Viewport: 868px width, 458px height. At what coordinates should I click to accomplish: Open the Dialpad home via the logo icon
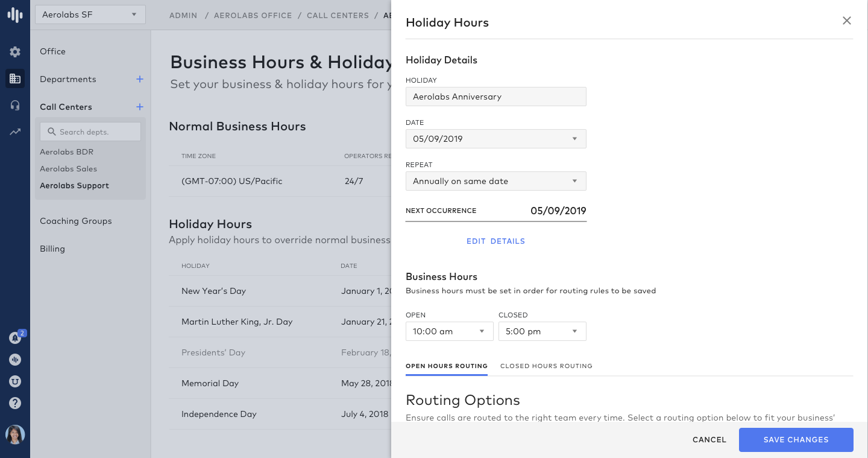[15, 15]
